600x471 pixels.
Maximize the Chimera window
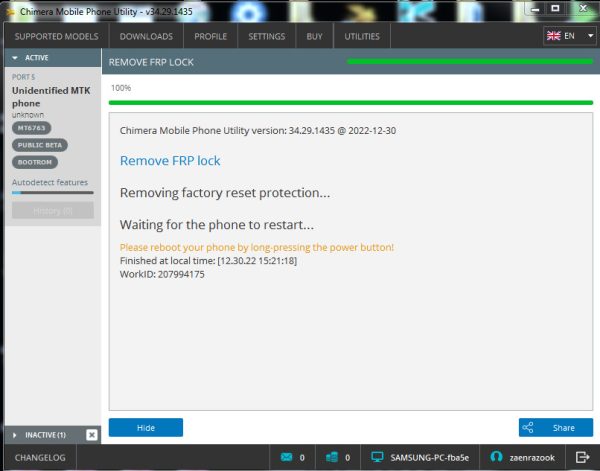coord(555,8)
